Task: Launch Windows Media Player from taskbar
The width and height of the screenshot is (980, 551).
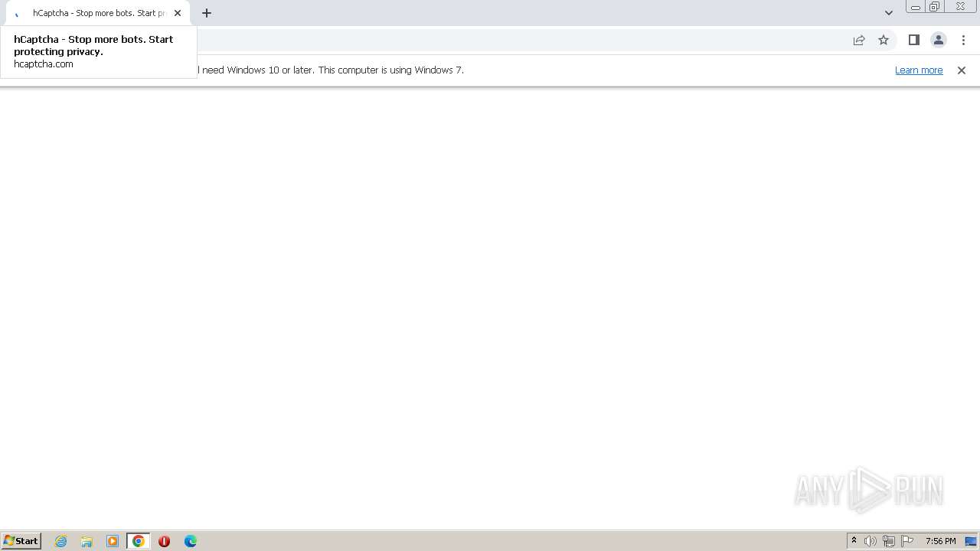Action: pos(113,541)
